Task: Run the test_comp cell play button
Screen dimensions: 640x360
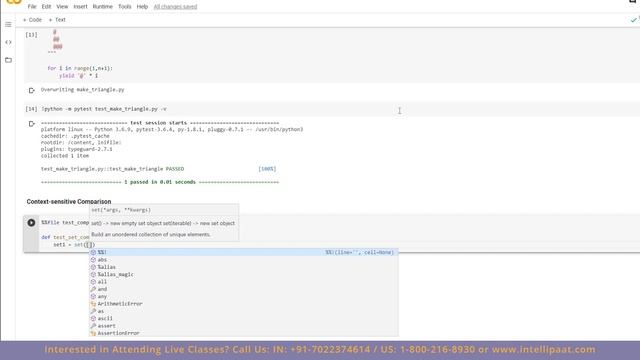Action: pyautogui.click(x=31, y=222)
